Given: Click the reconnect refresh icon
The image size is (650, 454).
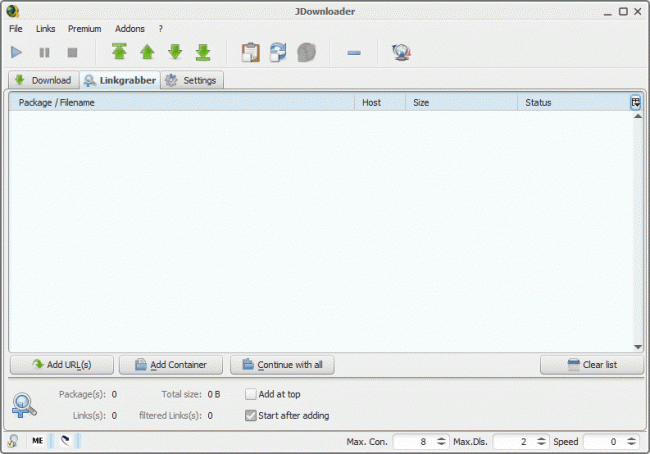Looking at the screenshot, I should (x=278, y=52).
